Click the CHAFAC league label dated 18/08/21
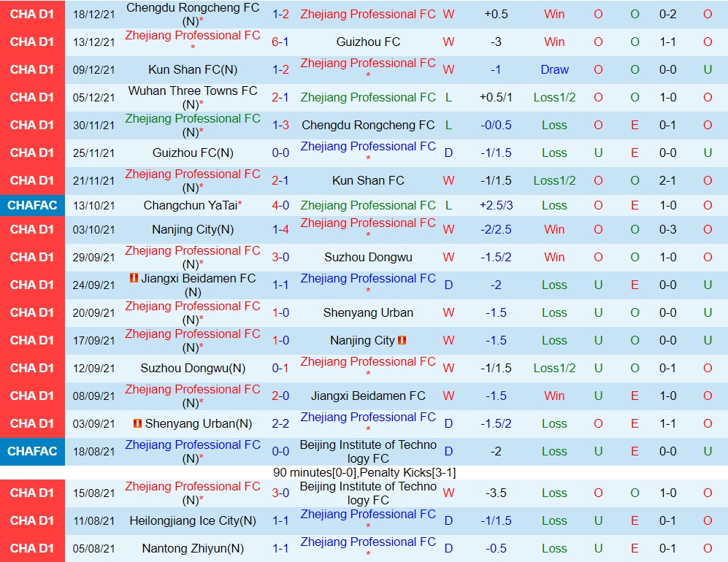Screen dimensions: 728x562 [33, 451]
